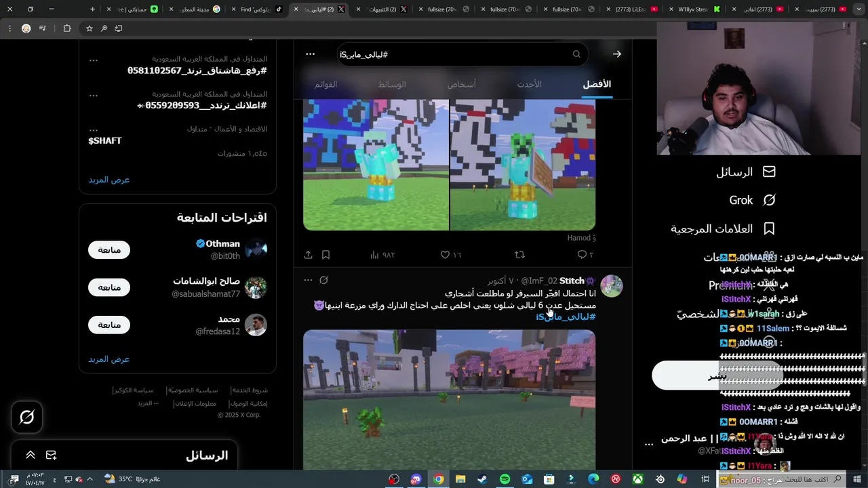The height and width of the screenshot is (488, 868).
Task: Click عرض المزيد under follow suggestions
Action: 108,359
